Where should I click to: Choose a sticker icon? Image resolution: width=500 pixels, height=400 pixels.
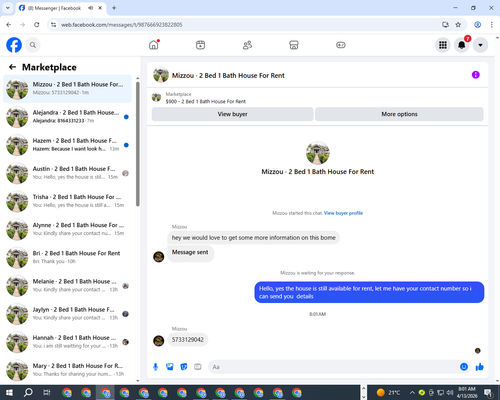pyautogui.click(x=184, y=367)
